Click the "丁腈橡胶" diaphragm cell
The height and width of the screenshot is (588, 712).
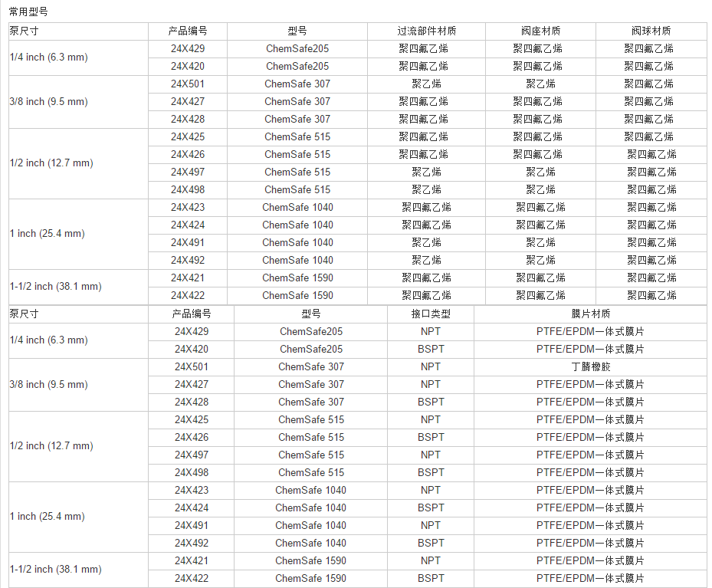tap(590, 367)
